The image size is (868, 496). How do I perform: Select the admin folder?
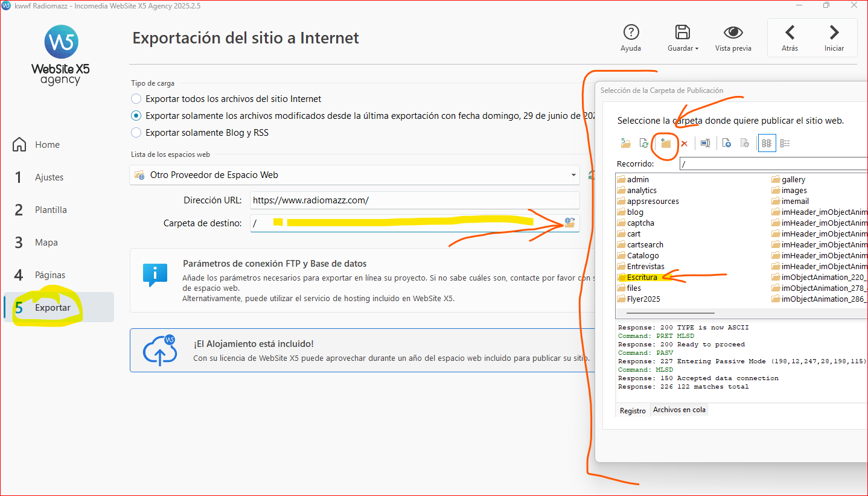[633, 179]
